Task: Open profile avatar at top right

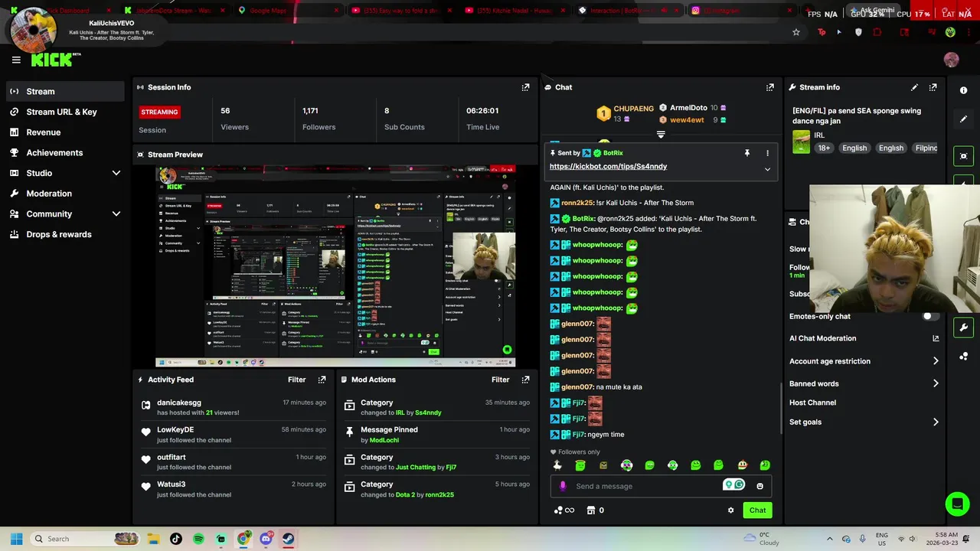Action: click(952, 60)
